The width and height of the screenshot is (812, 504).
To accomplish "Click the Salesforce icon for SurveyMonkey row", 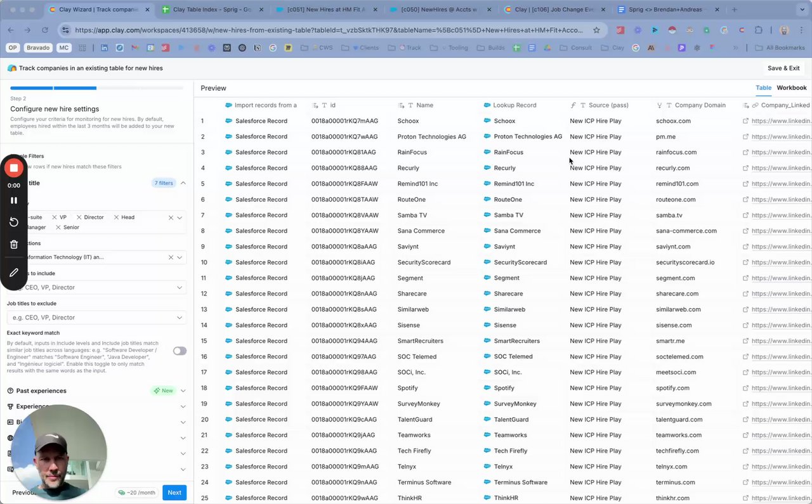I will click(x=228, y=404).
